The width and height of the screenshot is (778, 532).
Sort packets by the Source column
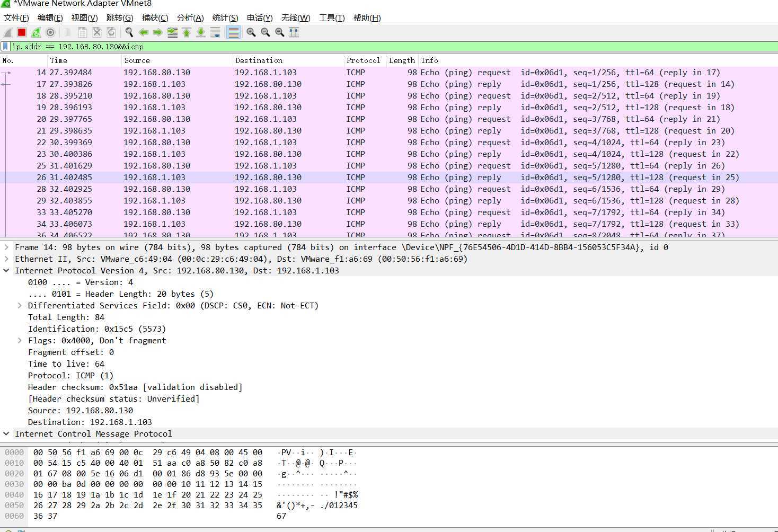tap(177, 60)
